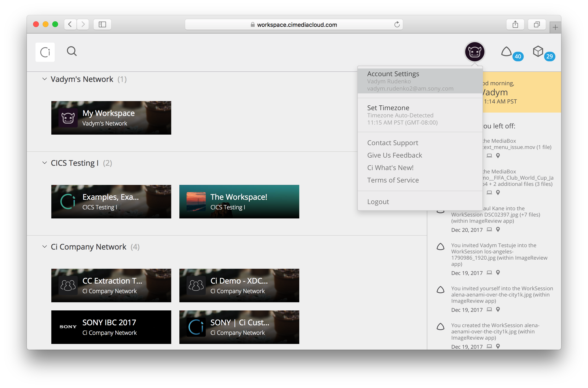Screen dimensions: 588x388
Task: Go forward with Safari forward arrow
Action: tap(83, 24)
